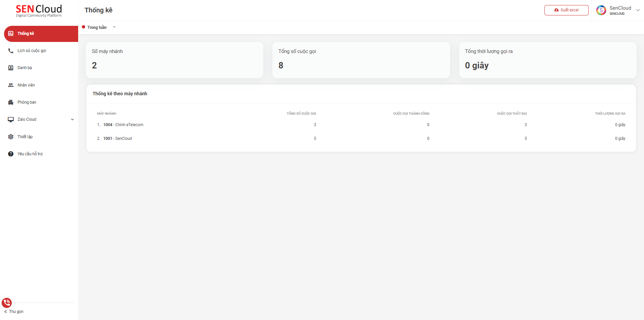
Task: Click the question mark icon for support
Action: 11,154
